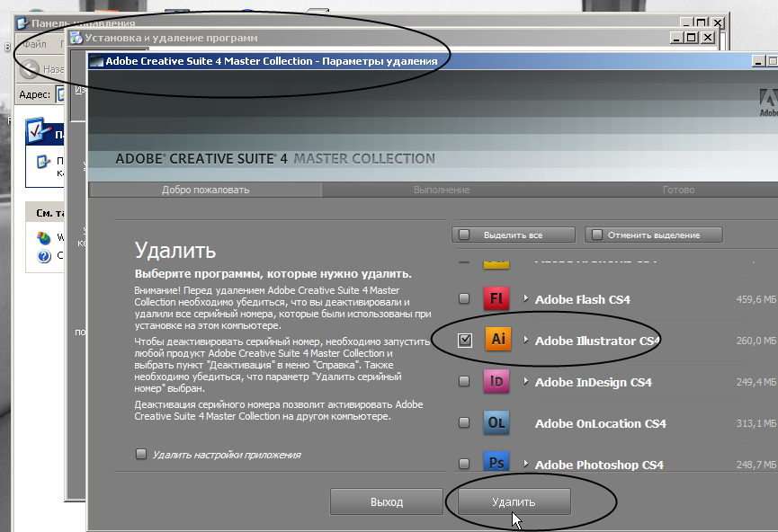Click the '313,1 МБ' size value
The height and width of the screenshot is (532, 778).
pos(756,423)
